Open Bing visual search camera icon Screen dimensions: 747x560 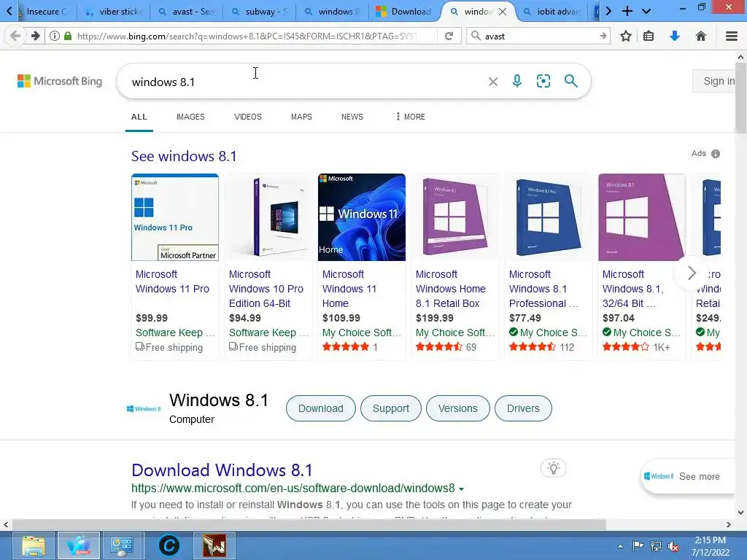coord(543,81)
